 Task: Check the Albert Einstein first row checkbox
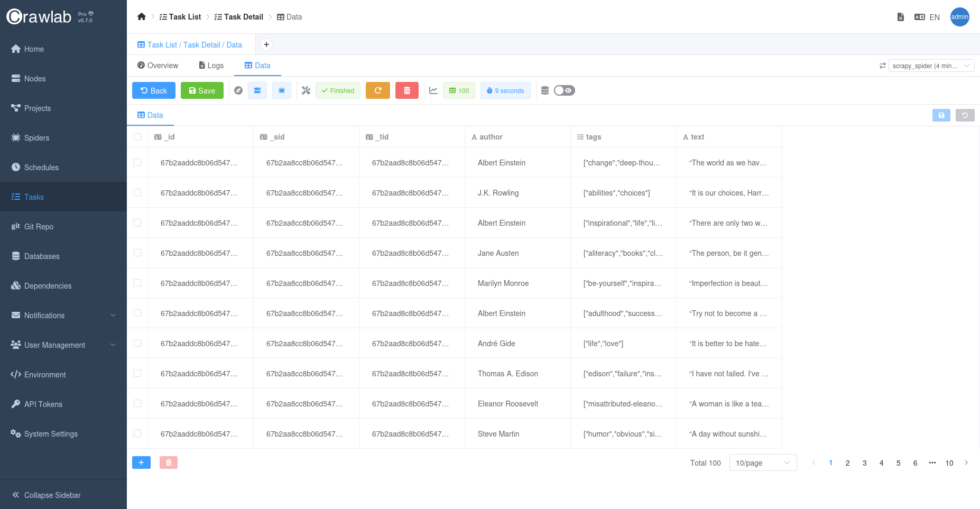pyautogui.click(x=137, y=163)
